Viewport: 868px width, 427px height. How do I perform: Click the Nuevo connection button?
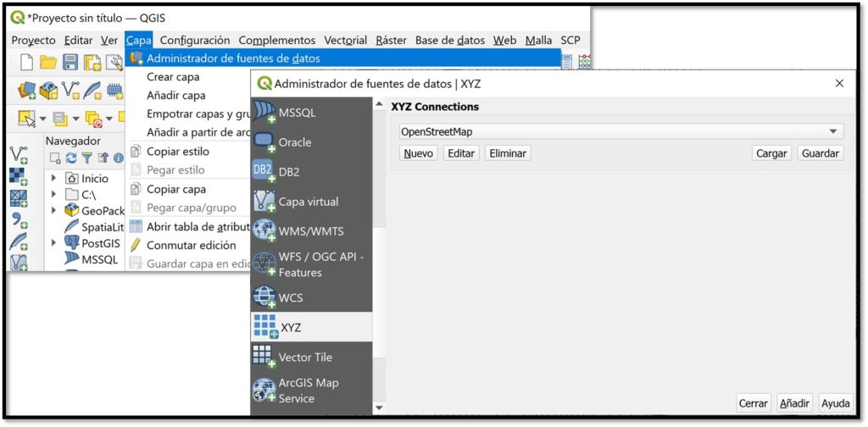click(x=419, y=153)
